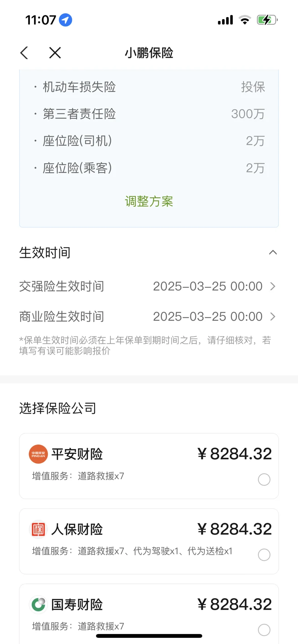Tap the battery charging icon
The height and width of the screenshot is (644, 298).
(x=267, y=20)
